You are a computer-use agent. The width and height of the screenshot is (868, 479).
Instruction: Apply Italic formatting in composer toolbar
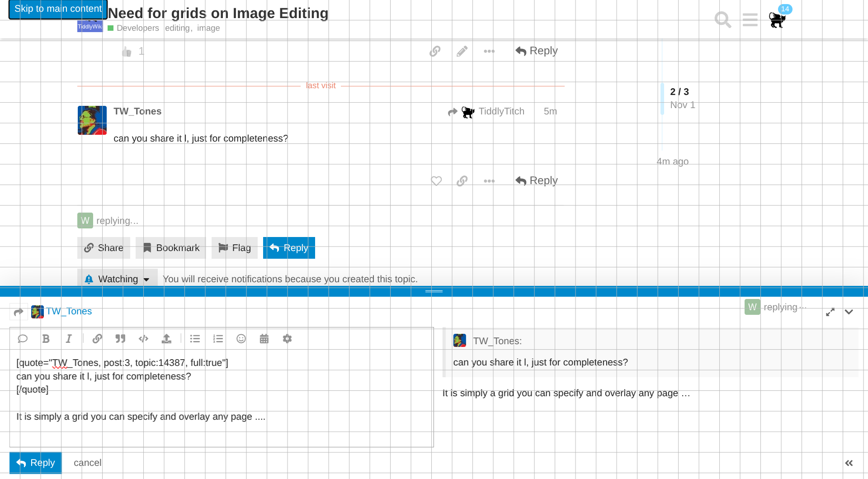(69, 339)
